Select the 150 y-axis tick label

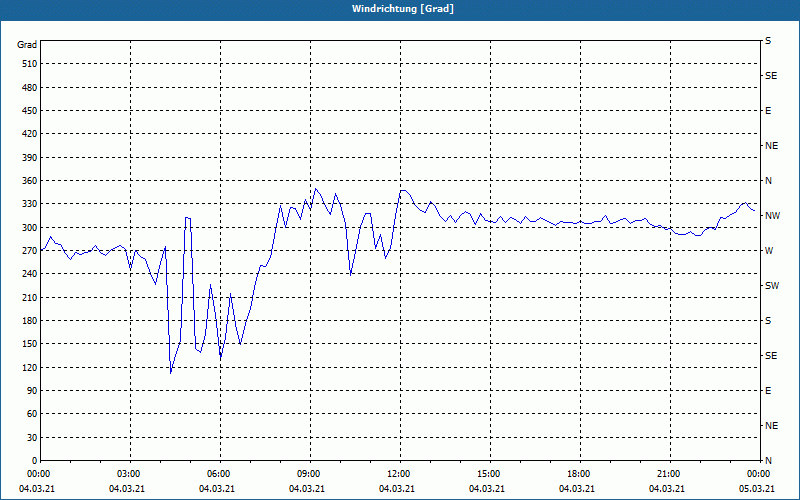coord(30,344)
